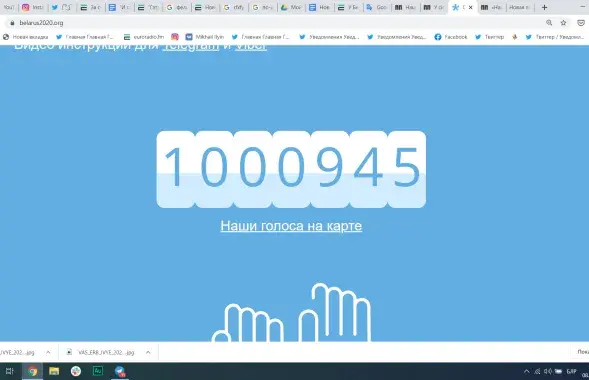This screenshot has height=380, width=589.
Task: Open Adobe Audition from the taskbar
Action: point(98,371)
